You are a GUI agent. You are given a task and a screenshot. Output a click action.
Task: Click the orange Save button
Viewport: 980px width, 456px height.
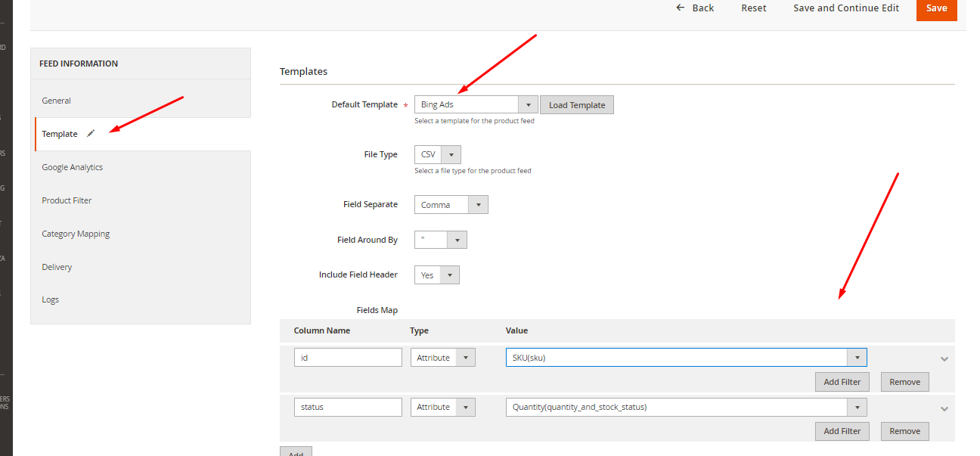pos(936,8)
